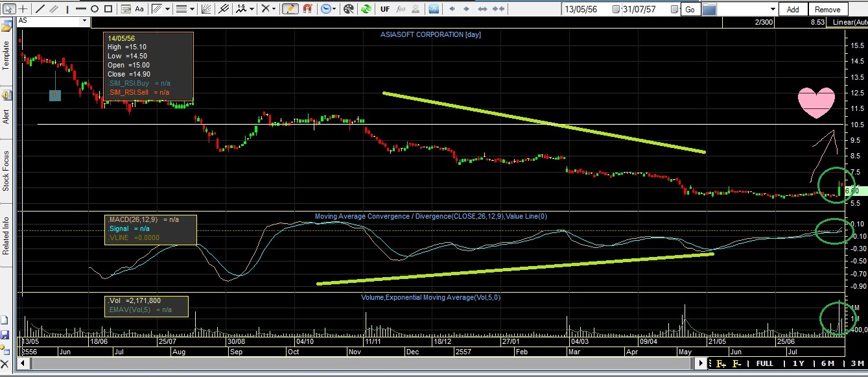The image size is (868, 377).
Task: Switch to the 1Y time range
Action: 799,363
